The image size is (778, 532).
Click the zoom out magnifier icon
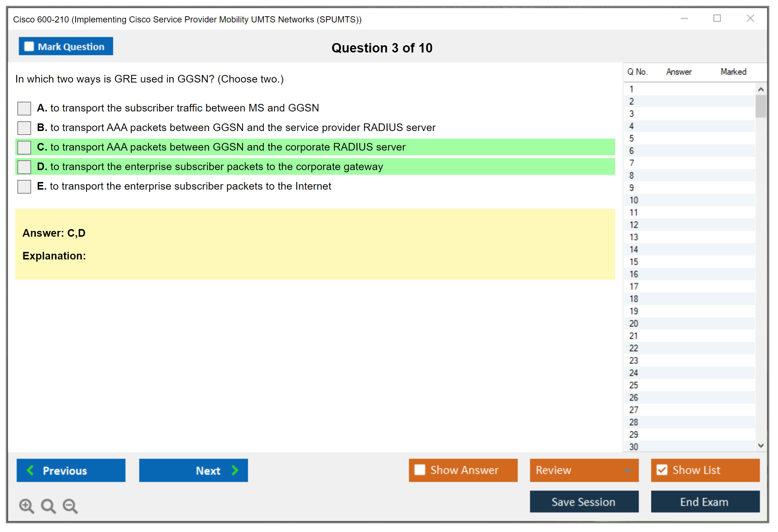click(x=70, y=506)
